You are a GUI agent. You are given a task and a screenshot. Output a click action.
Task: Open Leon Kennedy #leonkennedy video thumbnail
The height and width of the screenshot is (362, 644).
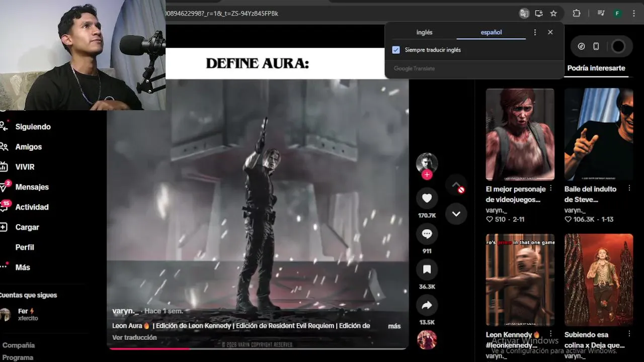pyautogui.click(x=520, y=280)
